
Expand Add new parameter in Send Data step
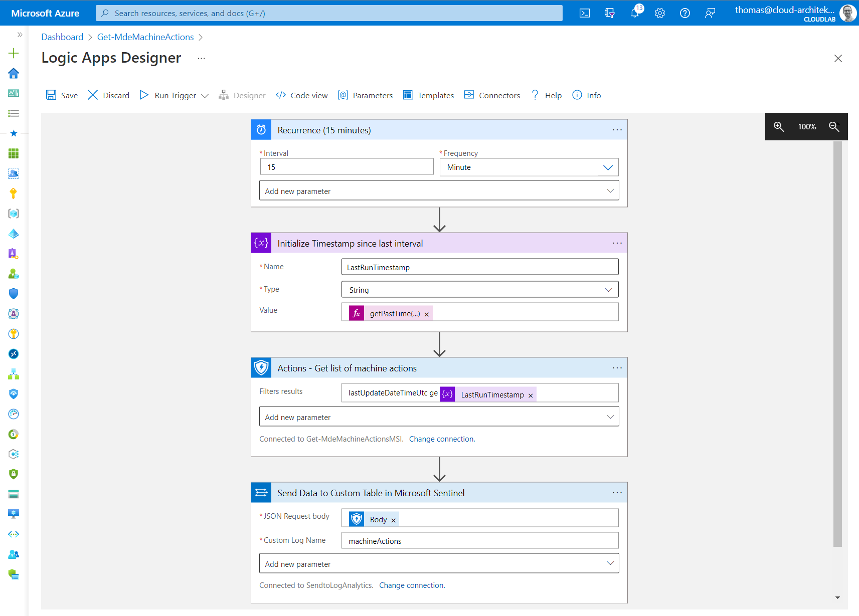pos(439,563)
